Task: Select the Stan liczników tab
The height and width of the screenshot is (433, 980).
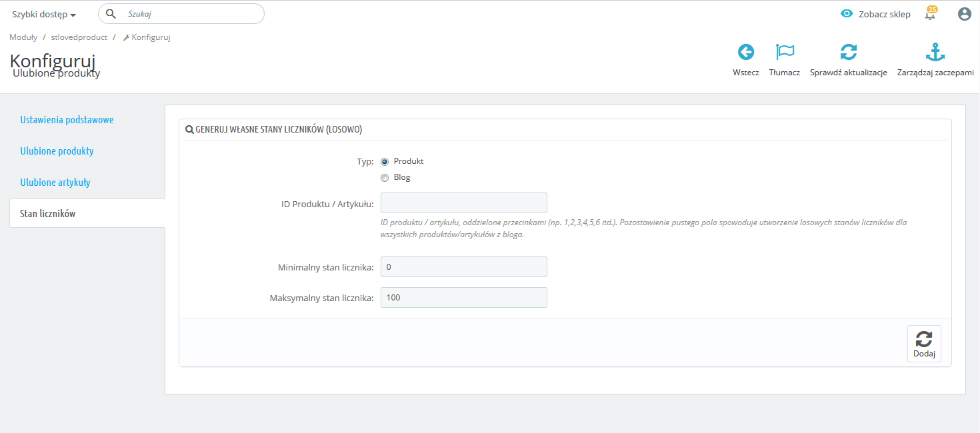Action: click(x=48, y=214)
